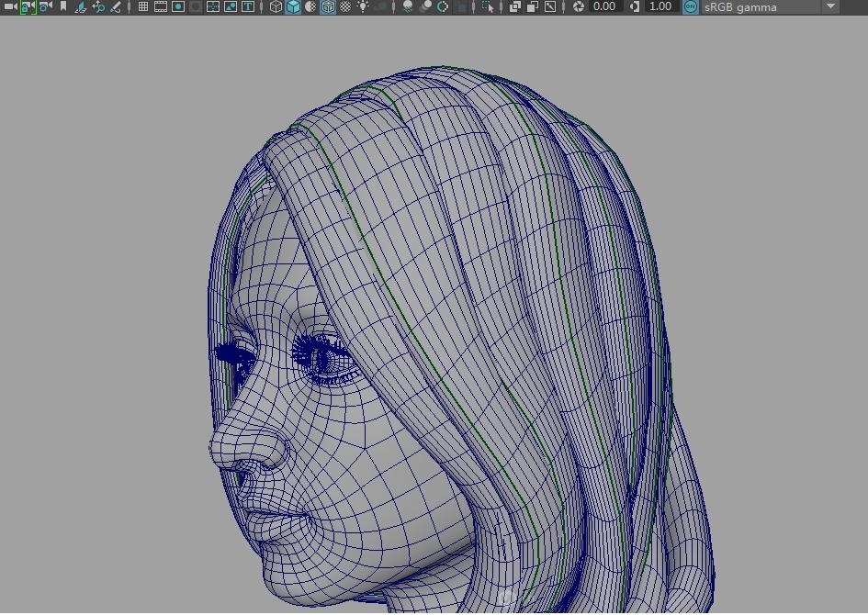The height and width of the screenshot is (615, 868).
Task: Switch to Wireframe shading mode
Action: tap(276, 6)
